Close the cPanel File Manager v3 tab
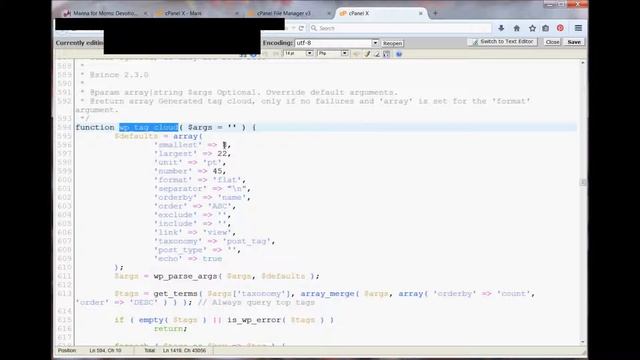This screenshot has width=640, height=360. pos(329,13)
